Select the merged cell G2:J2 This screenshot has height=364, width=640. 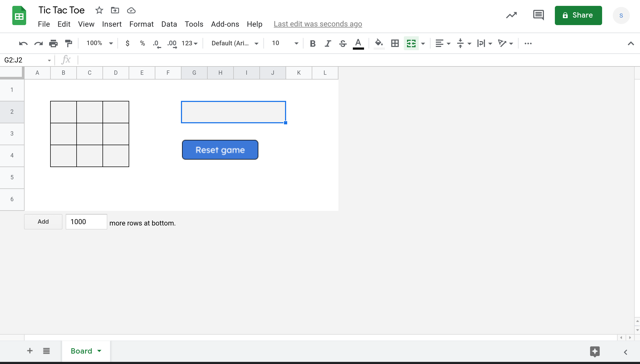tap(234, 112)
